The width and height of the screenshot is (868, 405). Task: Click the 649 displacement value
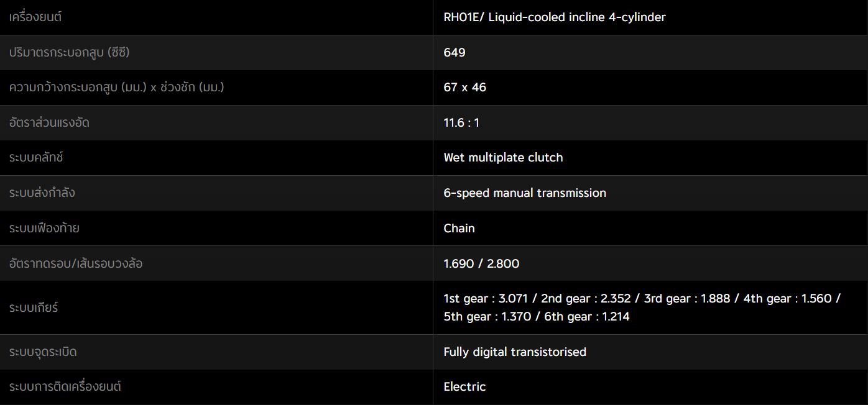point(455,53)
